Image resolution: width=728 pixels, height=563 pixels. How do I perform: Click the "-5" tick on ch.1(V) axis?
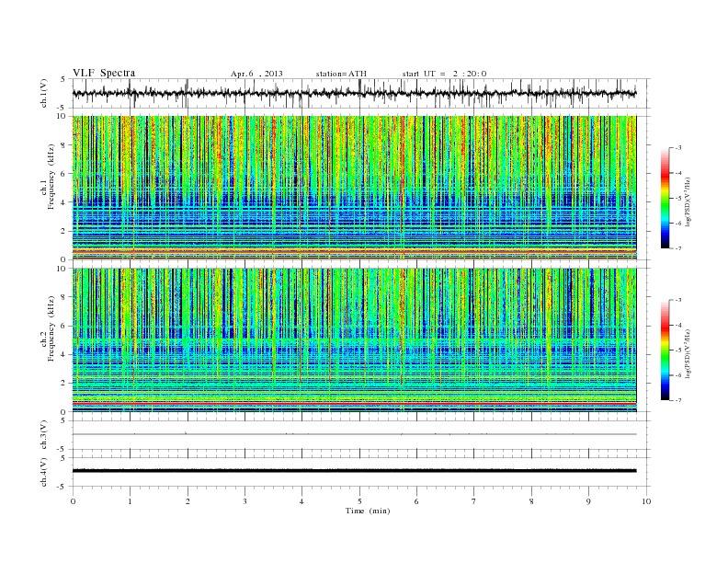pyautogui.click(x=62, y=108)
